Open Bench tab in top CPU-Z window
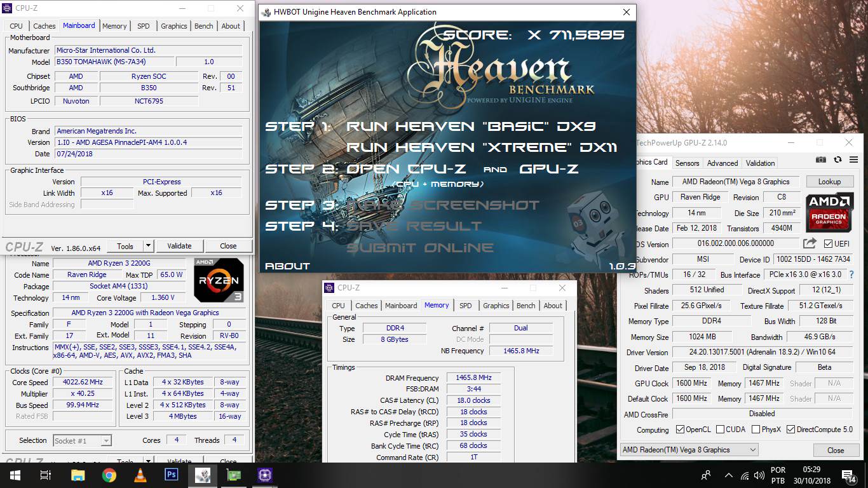The width and height of the screenshot is (868, 488). point(204,26)
